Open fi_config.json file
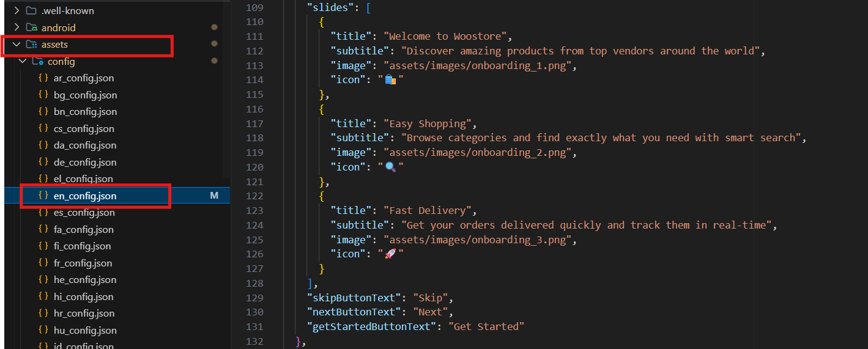The height and width of the screenshot is (349, 868). [x=83, y=246]
